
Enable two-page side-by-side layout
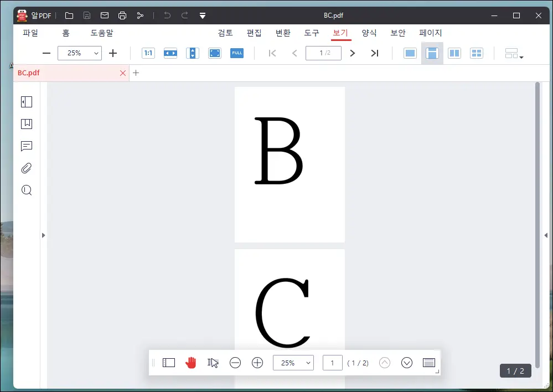click(x=454, y=53)
